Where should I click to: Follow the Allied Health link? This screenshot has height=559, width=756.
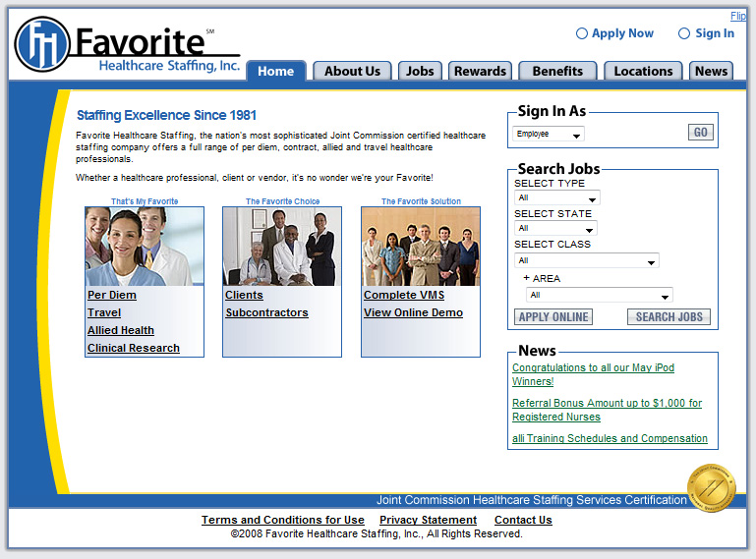point(121,330)
